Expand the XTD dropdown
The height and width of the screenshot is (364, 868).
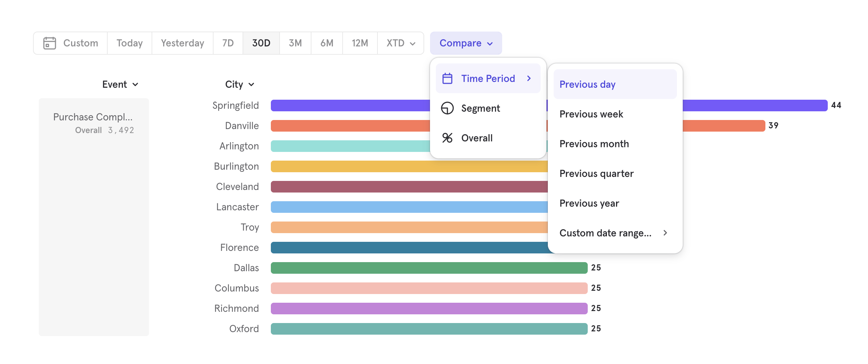400,43
